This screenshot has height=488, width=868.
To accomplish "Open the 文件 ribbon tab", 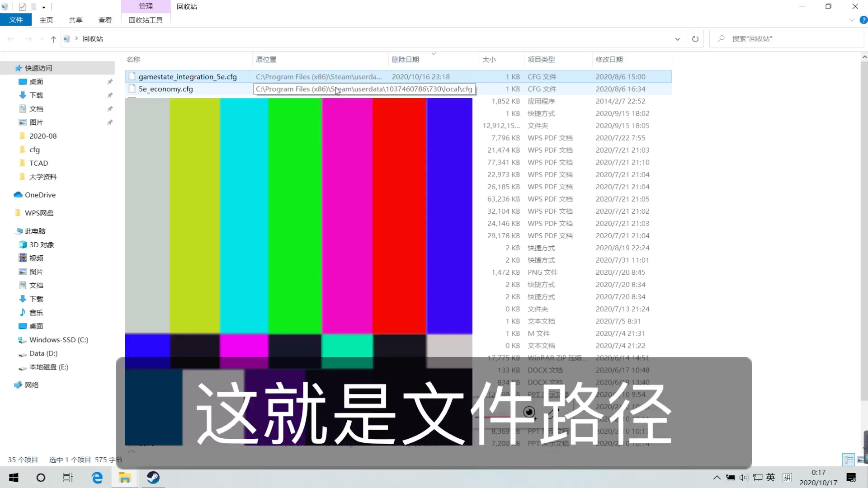I will tap(16, 20).
